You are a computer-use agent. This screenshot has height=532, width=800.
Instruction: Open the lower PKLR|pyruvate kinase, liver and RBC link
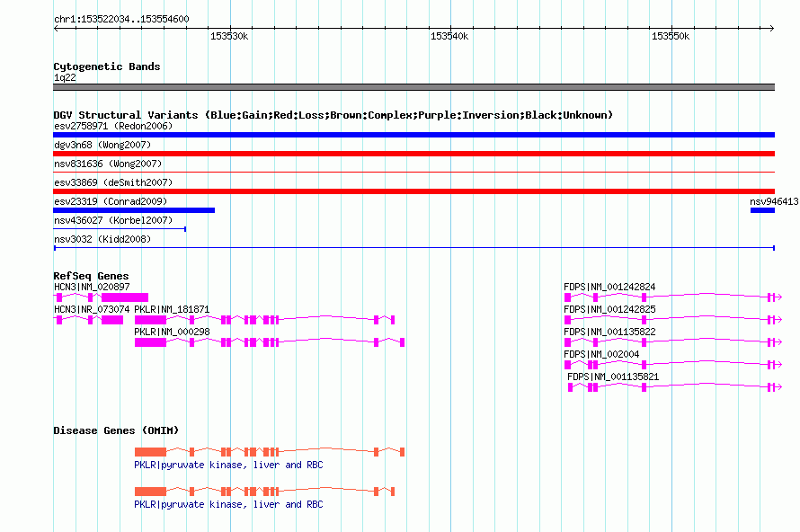pyautogui.click(x=228, y=504)
